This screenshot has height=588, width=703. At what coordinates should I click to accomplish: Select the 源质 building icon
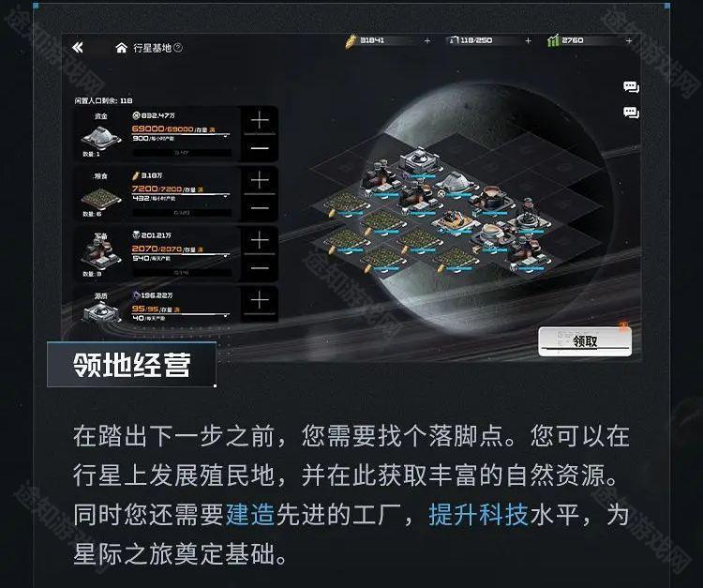tap(102, 311)
